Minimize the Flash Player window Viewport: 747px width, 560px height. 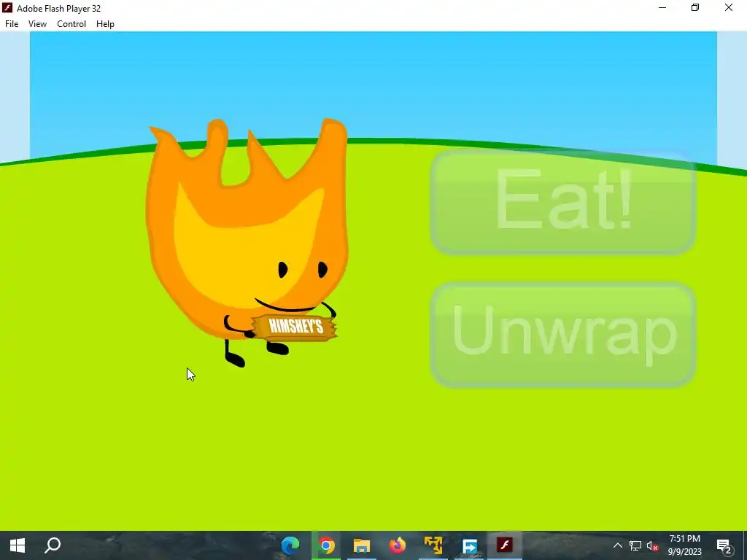point(662,7)
